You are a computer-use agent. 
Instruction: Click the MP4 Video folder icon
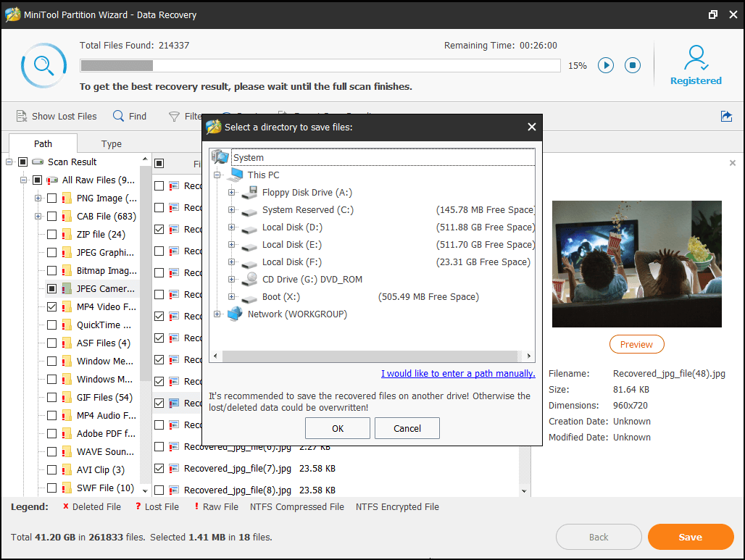(x=67, y=307)
